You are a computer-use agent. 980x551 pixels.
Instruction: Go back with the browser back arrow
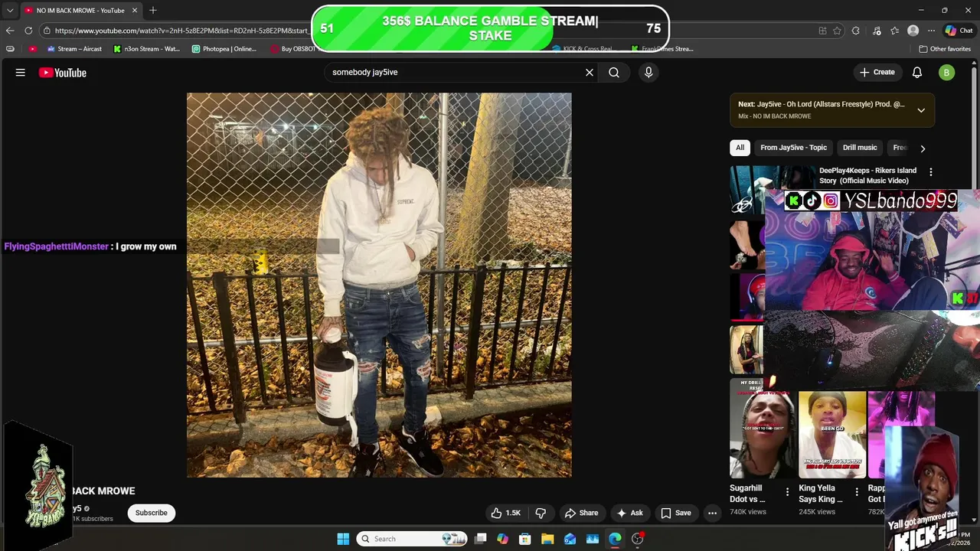tap(10, 31)
